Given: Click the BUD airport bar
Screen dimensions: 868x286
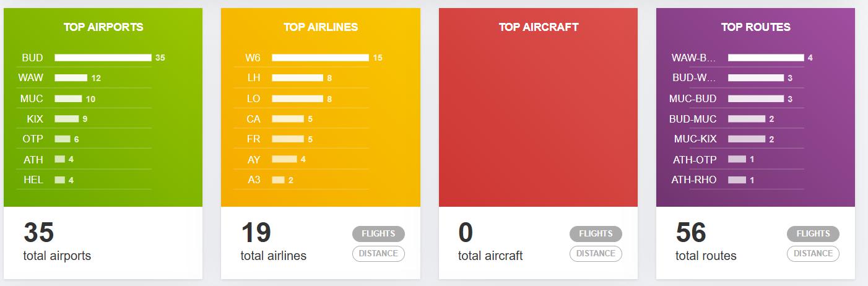Looking at the screenshot, I should 103,58.
